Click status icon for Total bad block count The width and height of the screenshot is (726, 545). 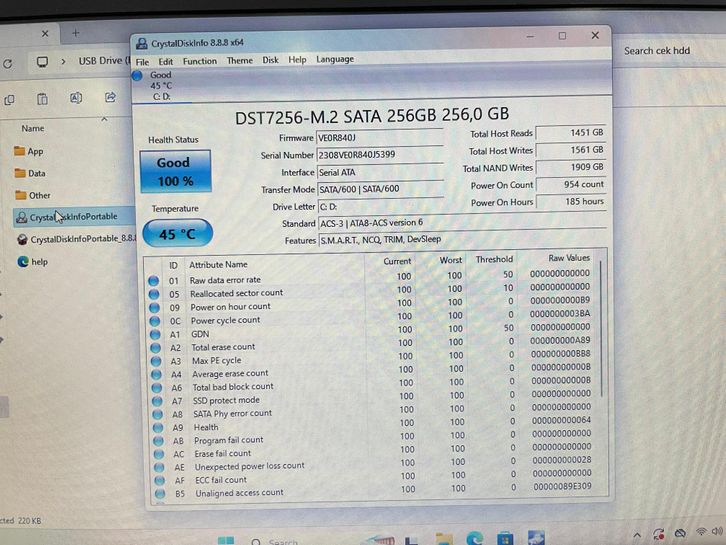157,388
